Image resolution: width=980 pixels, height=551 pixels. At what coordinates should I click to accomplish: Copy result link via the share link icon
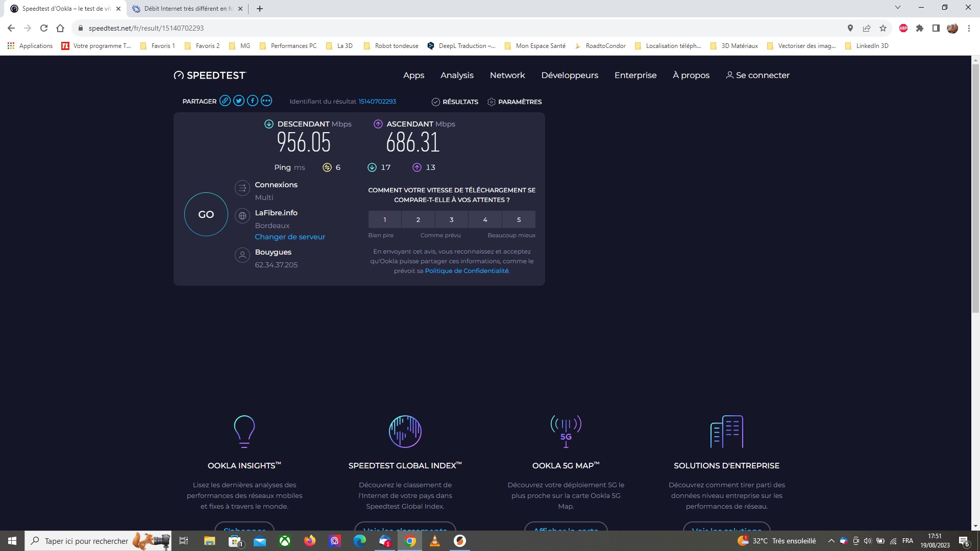click(x=225, y=101)
